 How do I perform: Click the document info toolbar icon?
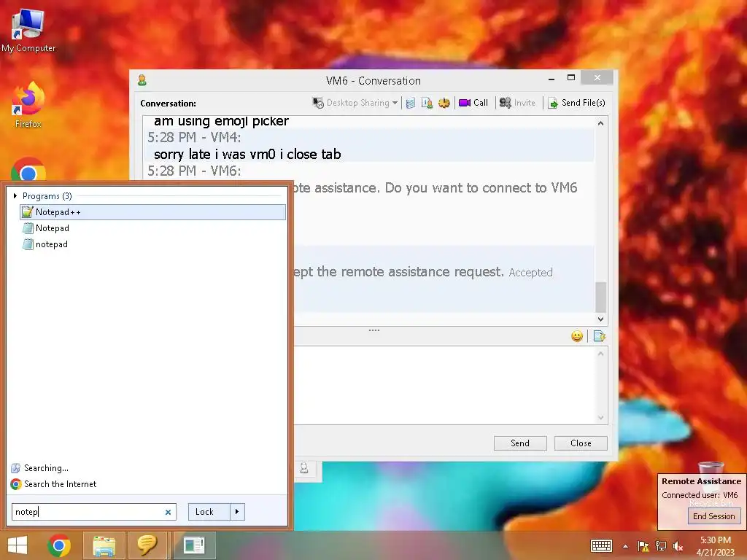427,103
